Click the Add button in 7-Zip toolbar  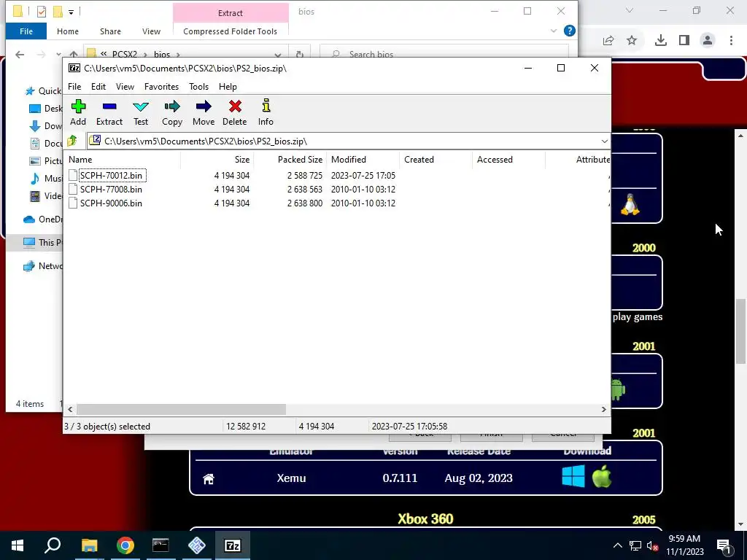click(78, 113)
